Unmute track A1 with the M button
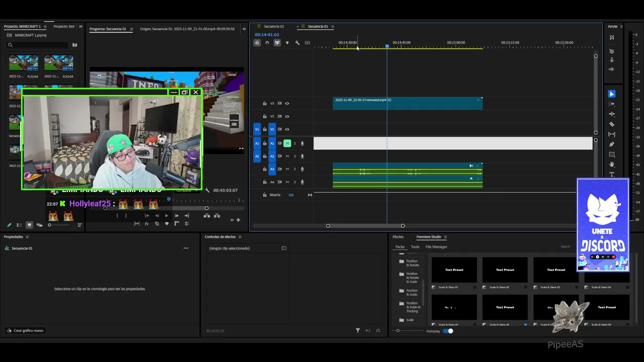Viewport: 644px width, 362px height. (287, 143)
